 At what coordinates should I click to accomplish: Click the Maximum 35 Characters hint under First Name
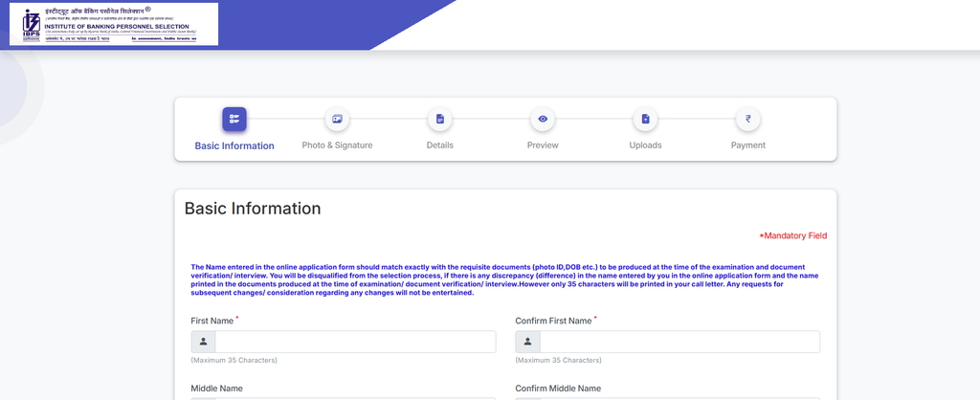pos(234,360)
